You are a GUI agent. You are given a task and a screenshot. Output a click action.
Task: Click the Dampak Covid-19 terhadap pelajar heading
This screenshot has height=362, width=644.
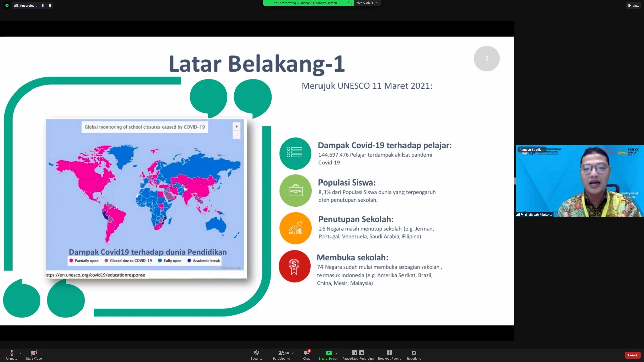click(x=385, y=145)
